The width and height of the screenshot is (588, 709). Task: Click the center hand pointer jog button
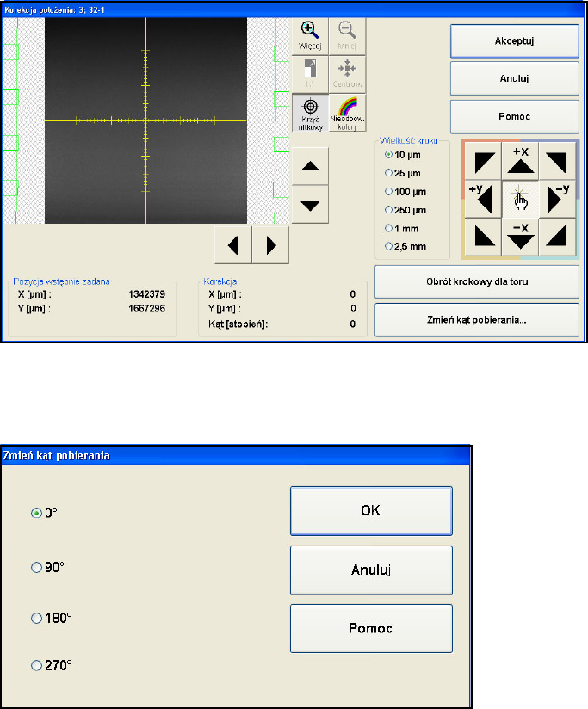click(520, 200)
